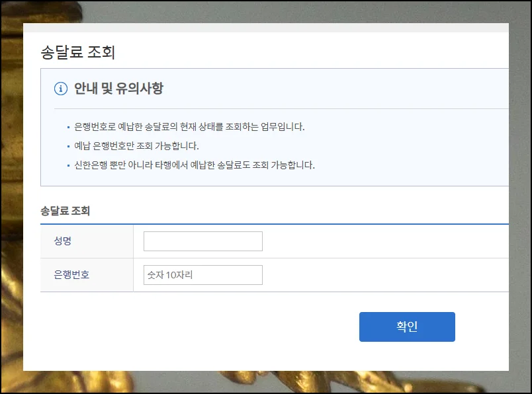Click empty cell area right of 성명 input

pos(384,241)
